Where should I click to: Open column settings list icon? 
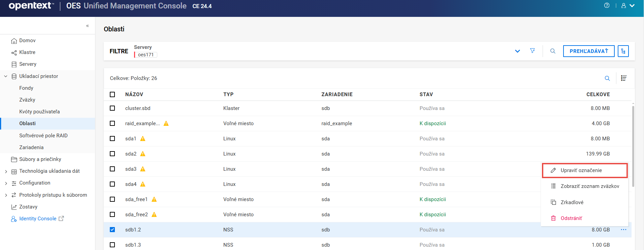tap(624, 78)
